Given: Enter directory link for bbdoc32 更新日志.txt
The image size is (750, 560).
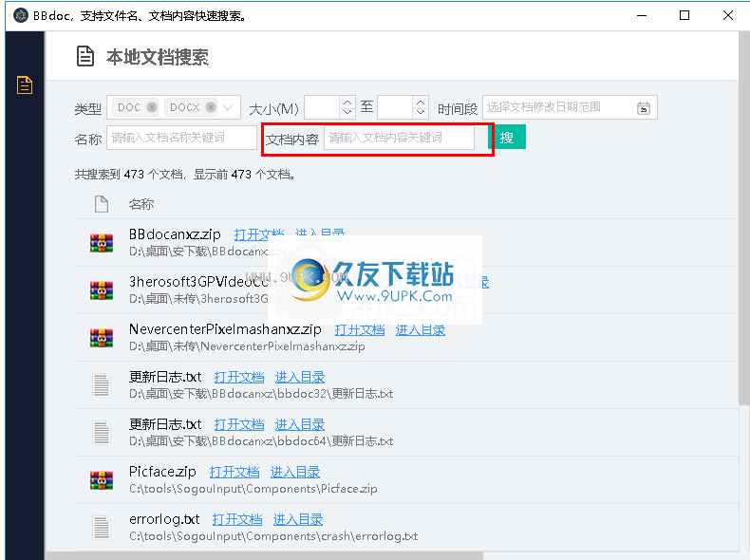Looking at the screenshot, I should click(300, 378).
